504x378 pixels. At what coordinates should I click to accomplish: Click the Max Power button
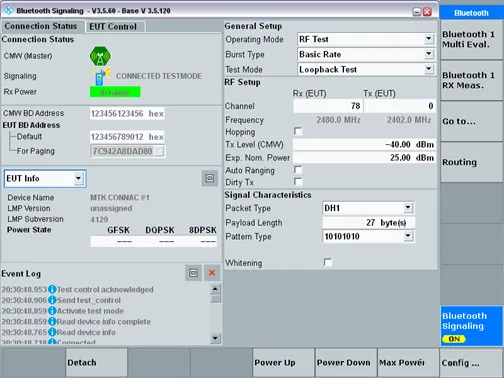[408, 363]
